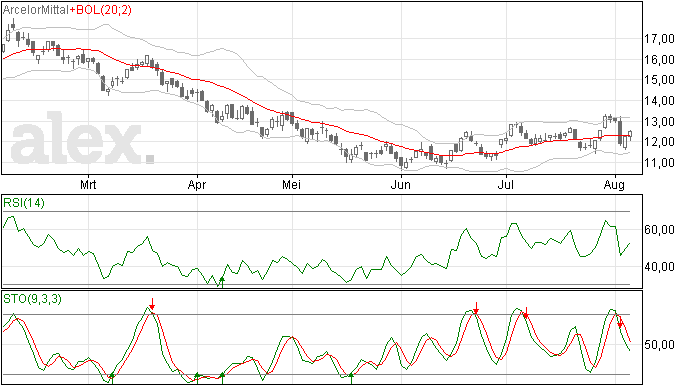Screen dimensions: 690x387
Task: Click the Mei month label
Action: pyautogui.click(x=292, y=184)
